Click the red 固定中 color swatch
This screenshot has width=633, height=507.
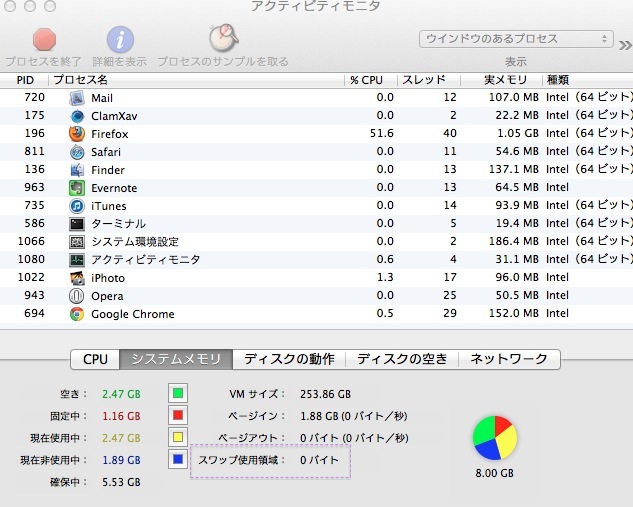[178, 416]
